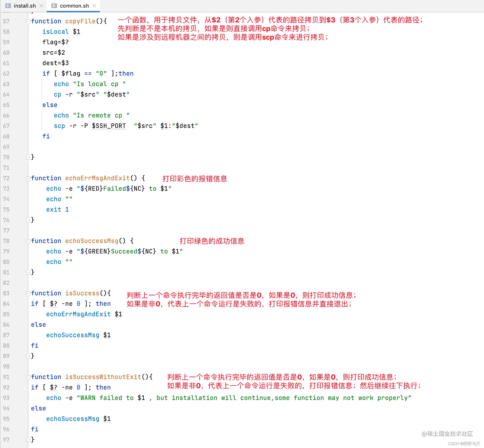The image size is (484, 448).
Task: Click the fi keyword on line 68
Action: pyautogui.click(x=46, y=136)
